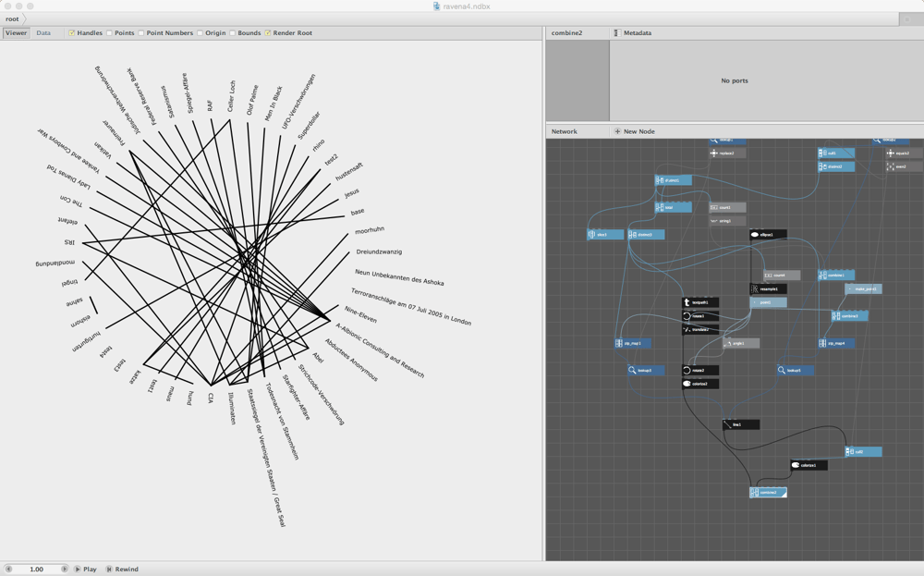Enable the Bounds checkbox
This screenshot has width=924, height=576.
(x=233, y=33)
